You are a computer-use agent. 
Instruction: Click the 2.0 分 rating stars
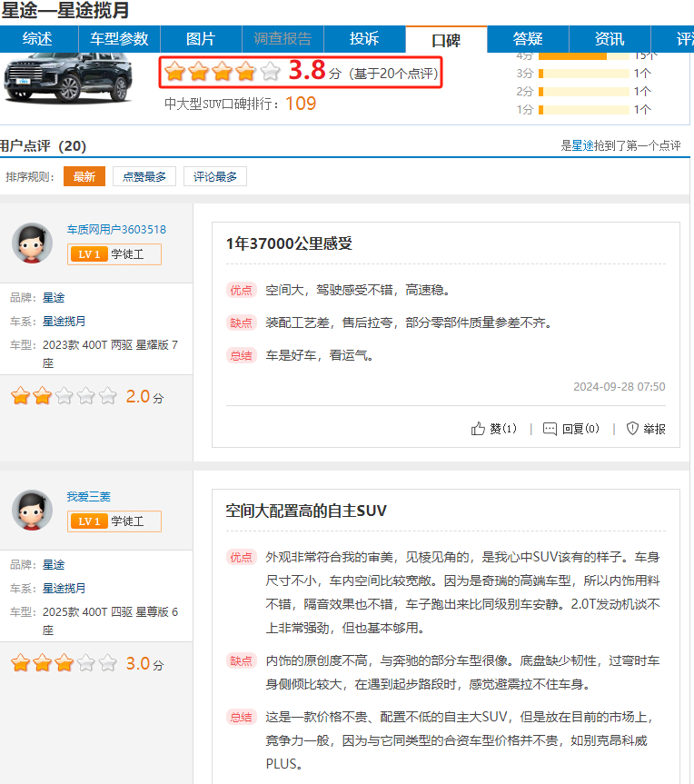point(64,396)
